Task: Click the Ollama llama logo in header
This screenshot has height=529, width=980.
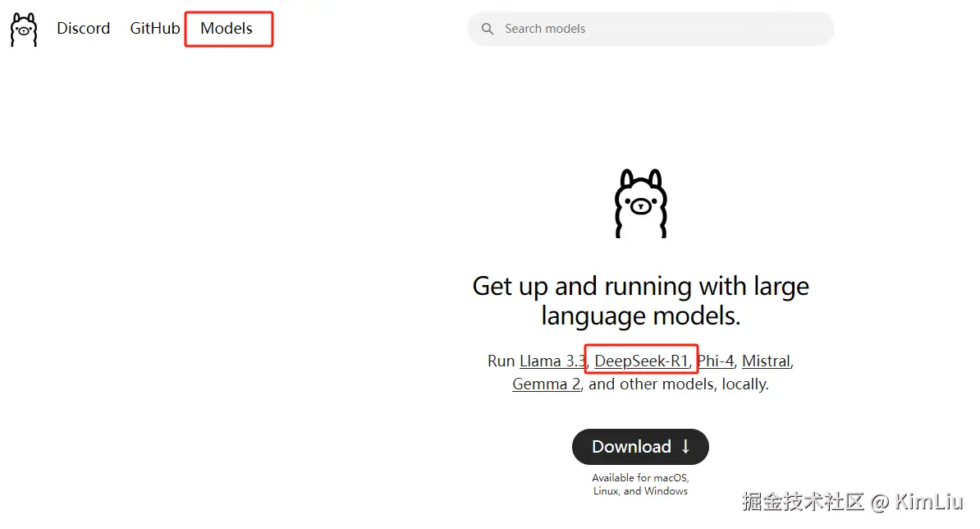Action: pos(24,29)
